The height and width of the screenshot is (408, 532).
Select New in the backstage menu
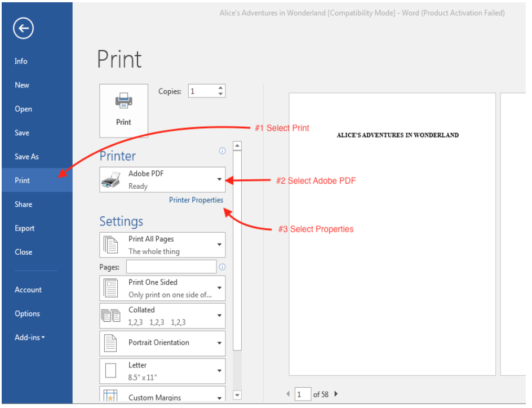coord(22,85)
